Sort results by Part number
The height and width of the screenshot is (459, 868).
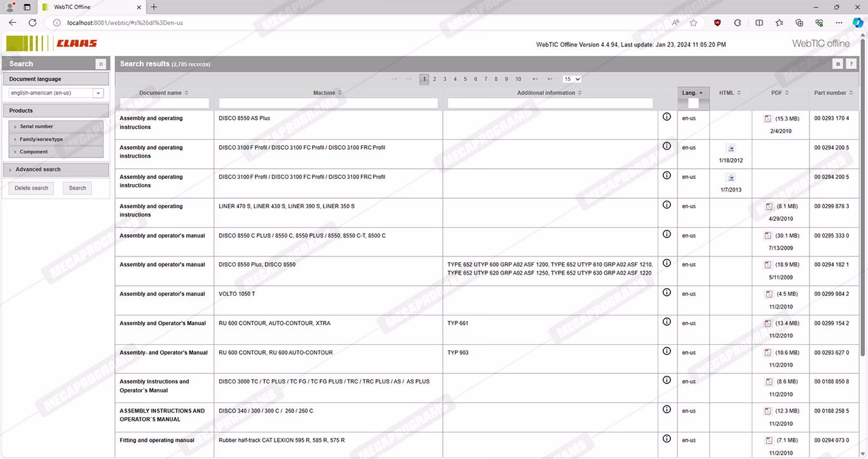834,93
